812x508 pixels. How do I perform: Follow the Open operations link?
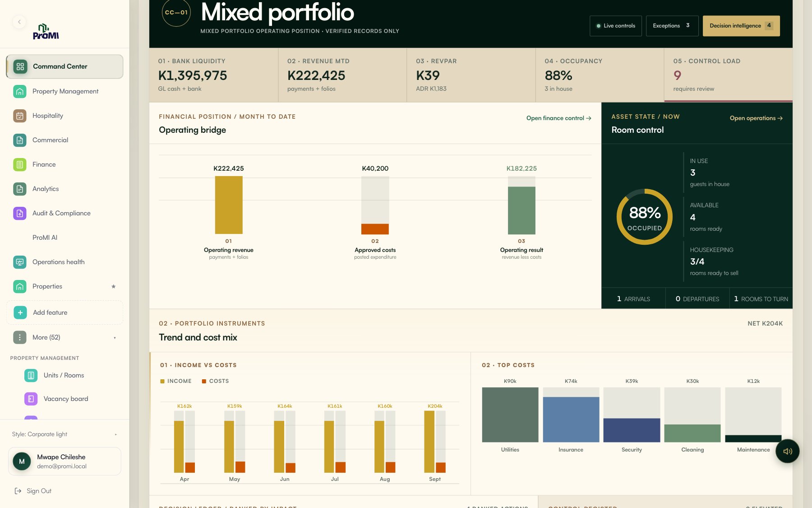click(x=756, y=118)
